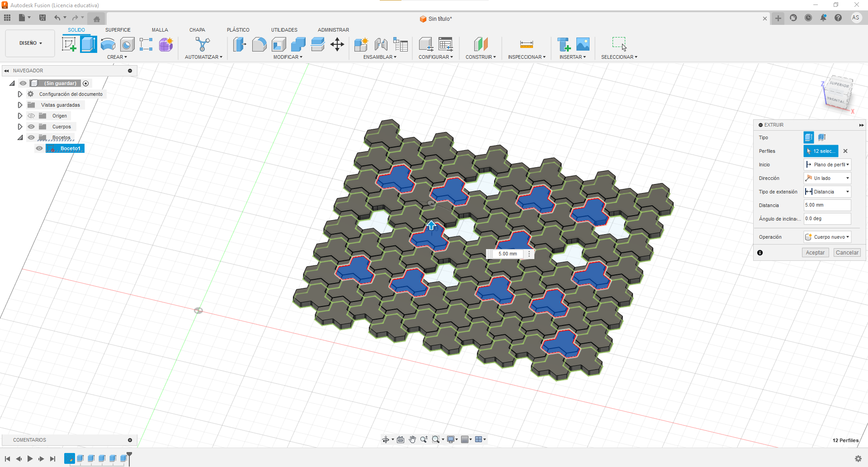This screenshot has width=868, height=467.
Task: Expand Configuración del documento node
Action: pos(20,94)
